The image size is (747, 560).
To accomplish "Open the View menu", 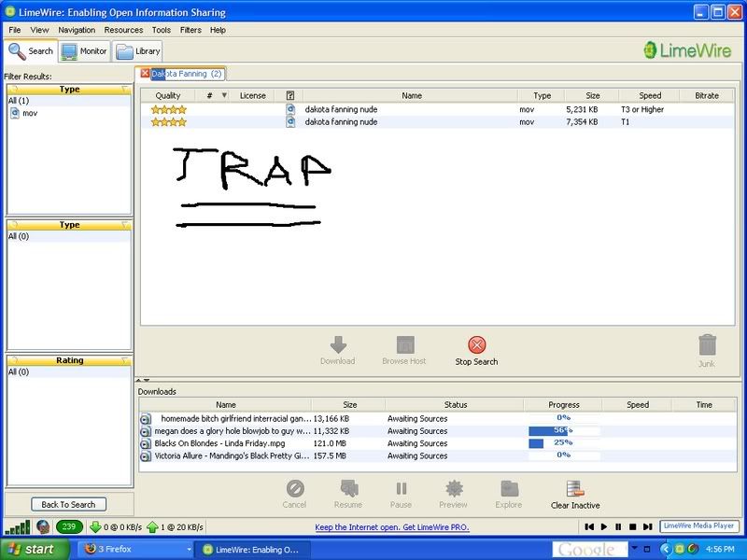I will [x=39, y=30].
